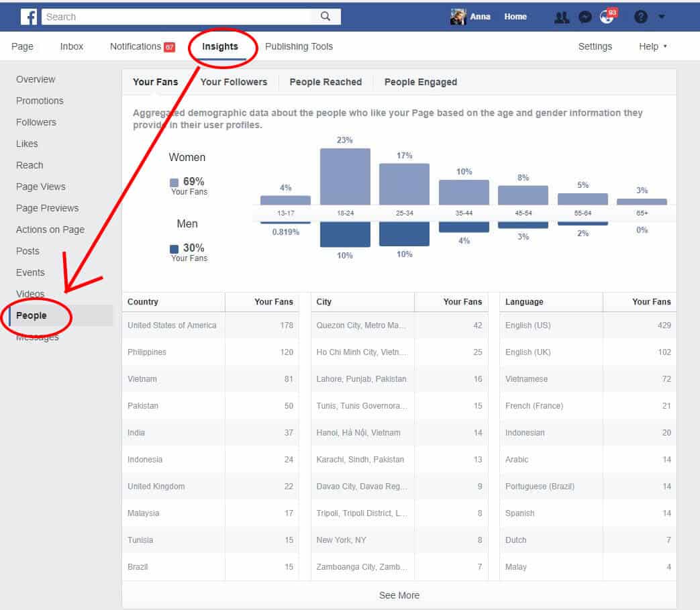Select the English (US) language row
The width and height of the screenshot is (700, 610).
(588, 325)
